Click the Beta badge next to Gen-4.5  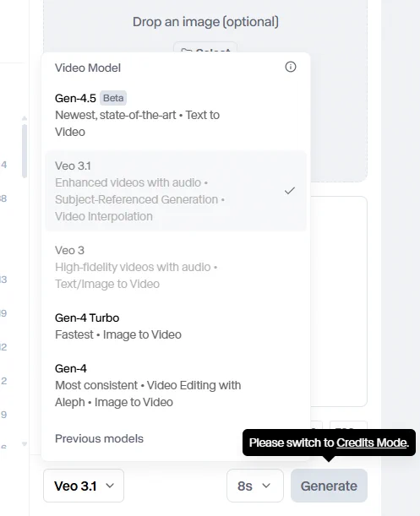pos(113,98)
